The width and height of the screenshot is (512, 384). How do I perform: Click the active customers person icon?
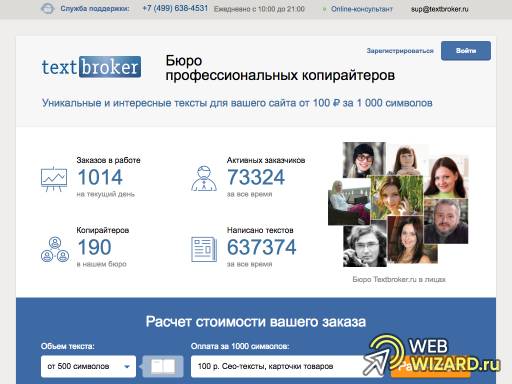point(204,179)
